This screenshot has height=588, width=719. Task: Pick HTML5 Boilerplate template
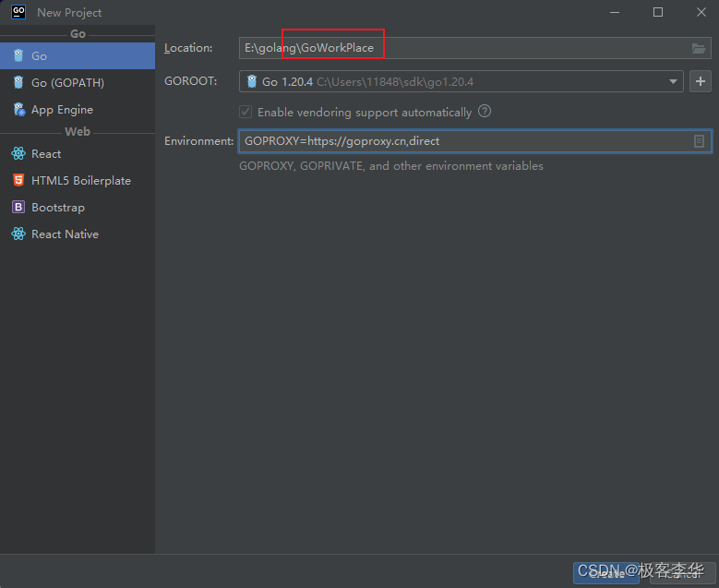[78, 181]
